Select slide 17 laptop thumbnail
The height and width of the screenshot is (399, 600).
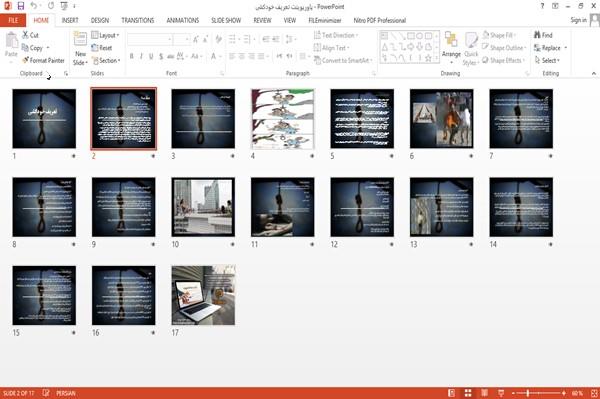pos(203,295)
